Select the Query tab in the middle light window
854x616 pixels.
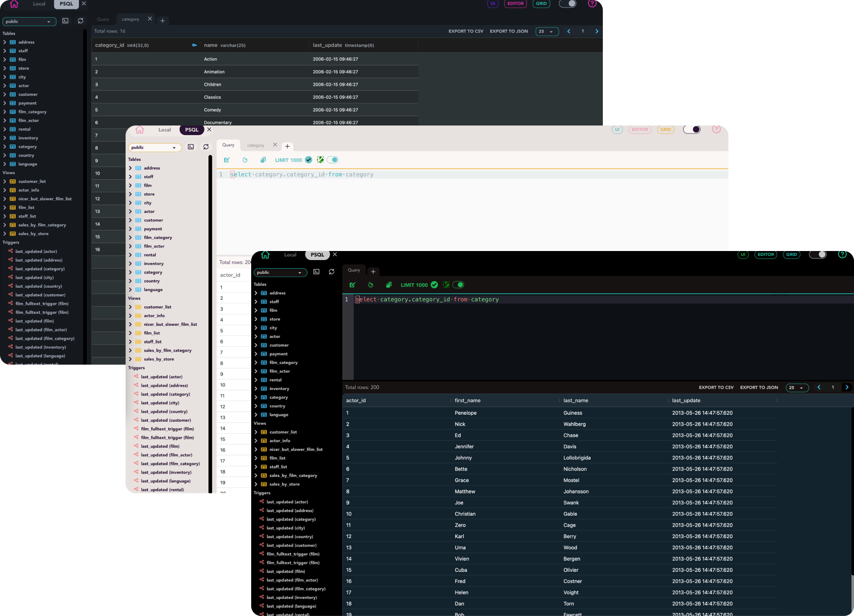(x=229, y=145)
